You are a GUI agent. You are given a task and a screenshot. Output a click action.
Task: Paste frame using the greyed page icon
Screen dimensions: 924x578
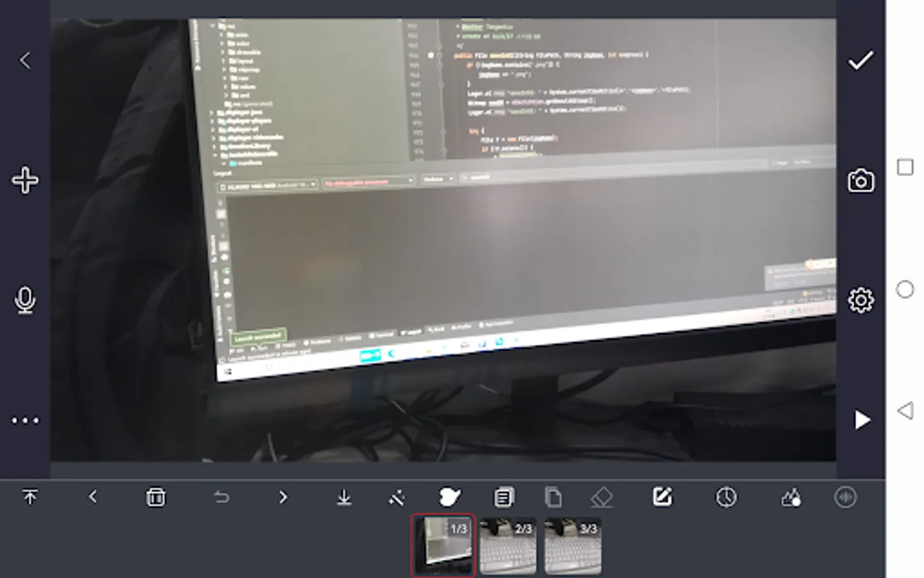[x=553, y=497]
